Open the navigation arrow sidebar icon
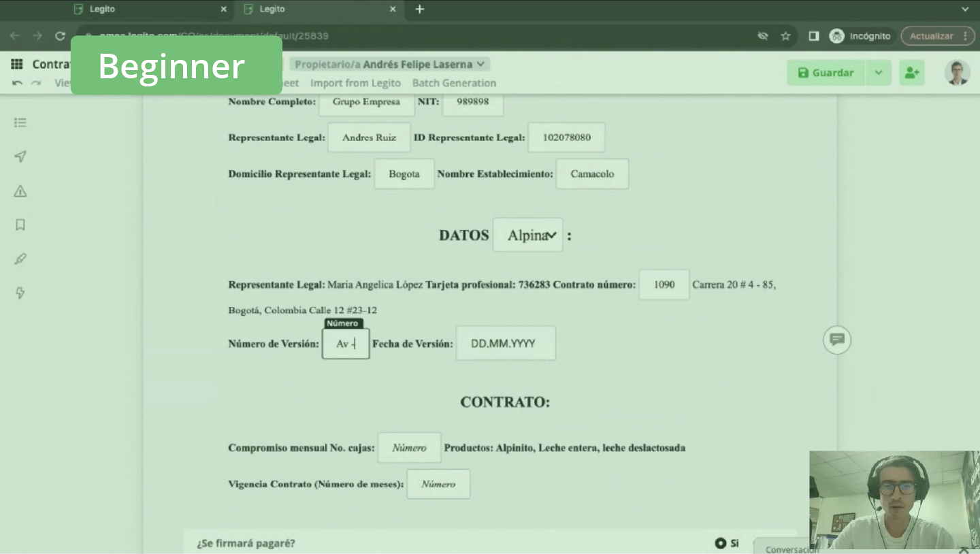 [x=20, y=157]
